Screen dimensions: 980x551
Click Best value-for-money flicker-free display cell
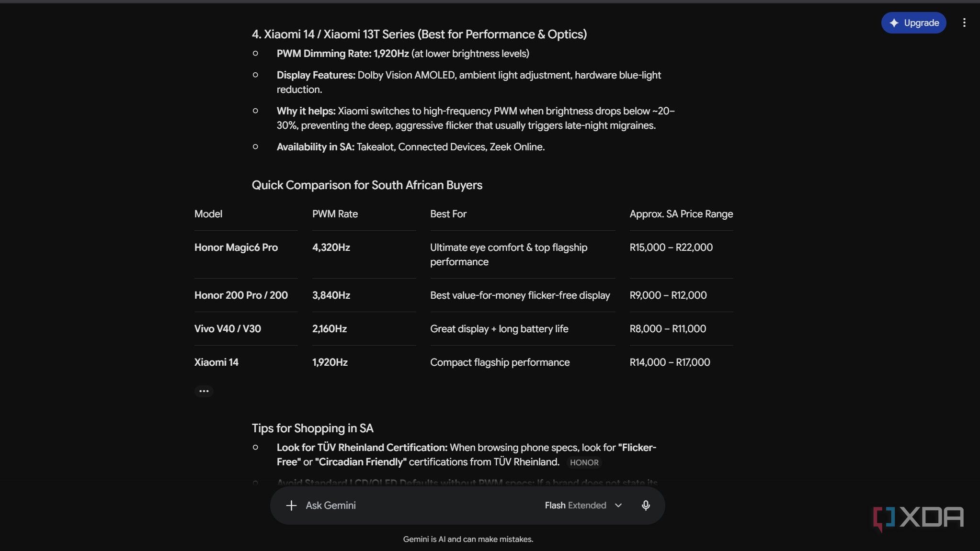[520, 295]
